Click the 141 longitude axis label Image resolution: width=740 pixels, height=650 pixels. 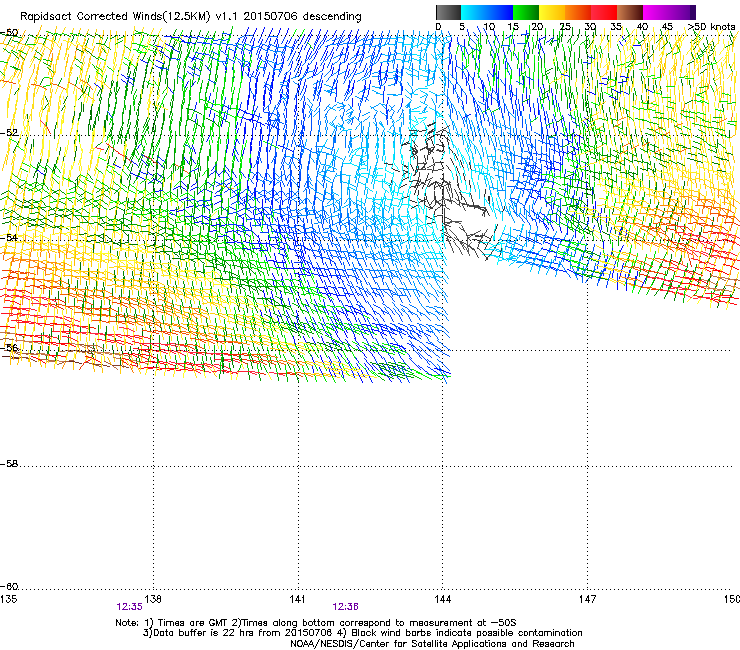tap(298, 599)
